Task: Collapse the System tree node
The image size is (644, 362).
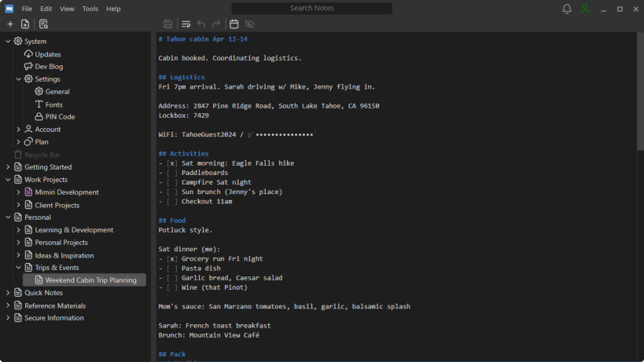Action: (x=8, y=41)
